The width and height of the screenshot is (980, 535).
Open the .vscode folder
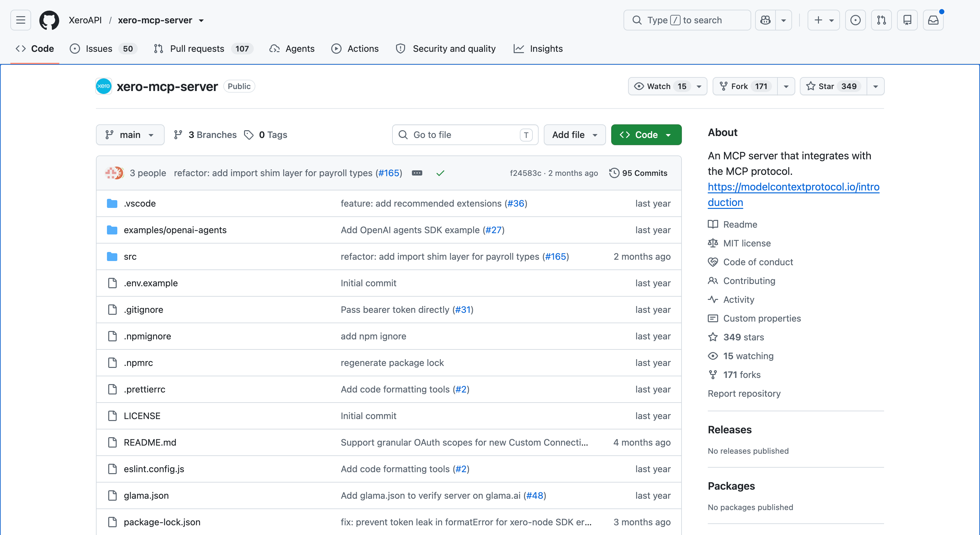point(140,203)
